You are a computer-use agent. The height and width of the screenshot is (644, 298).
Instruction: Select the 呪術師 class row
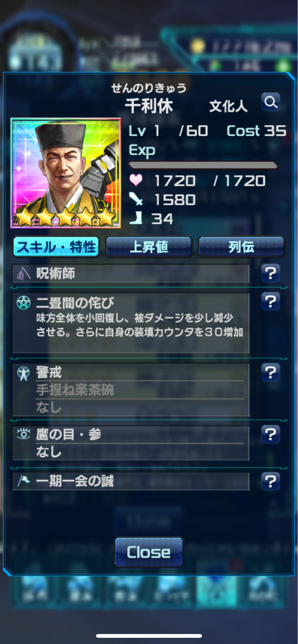tap(131, 273)
